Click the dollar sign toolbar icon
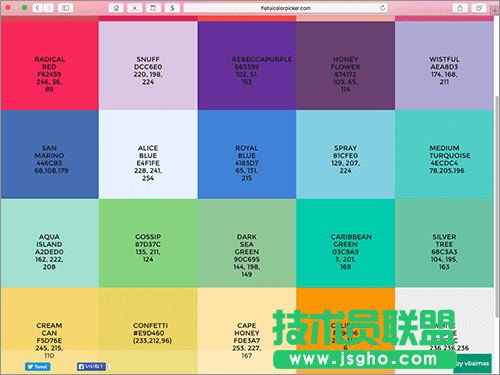Screen dimensions: 500x375 (172, 8)
